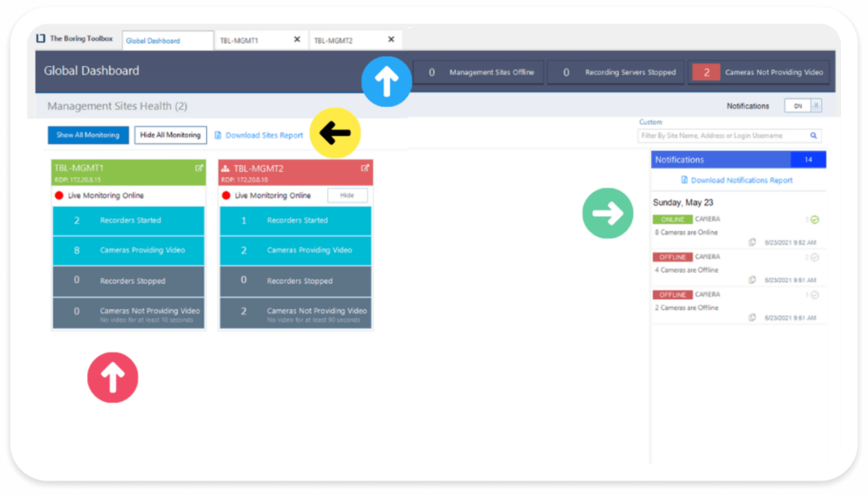Click Show All Monitoring
868x495 pixels.
(87, 135)
